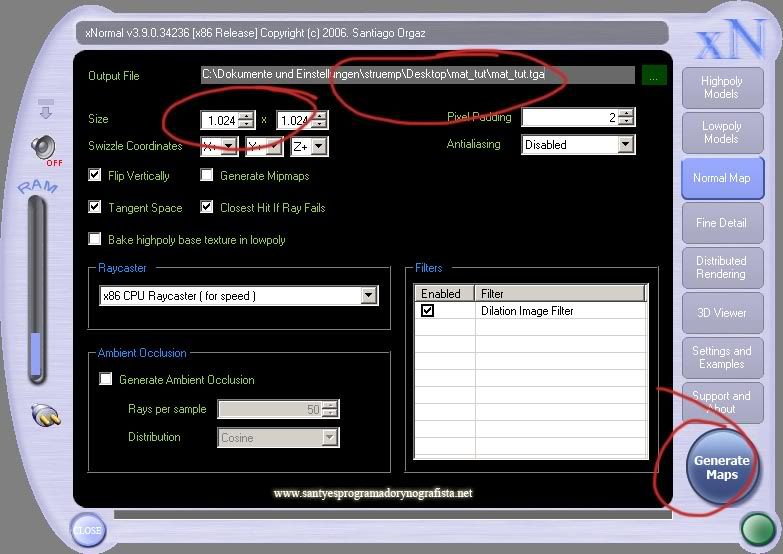Enable Generate Ambient Occlusion checkbox
Screen dimensions: 783x554
105,379
